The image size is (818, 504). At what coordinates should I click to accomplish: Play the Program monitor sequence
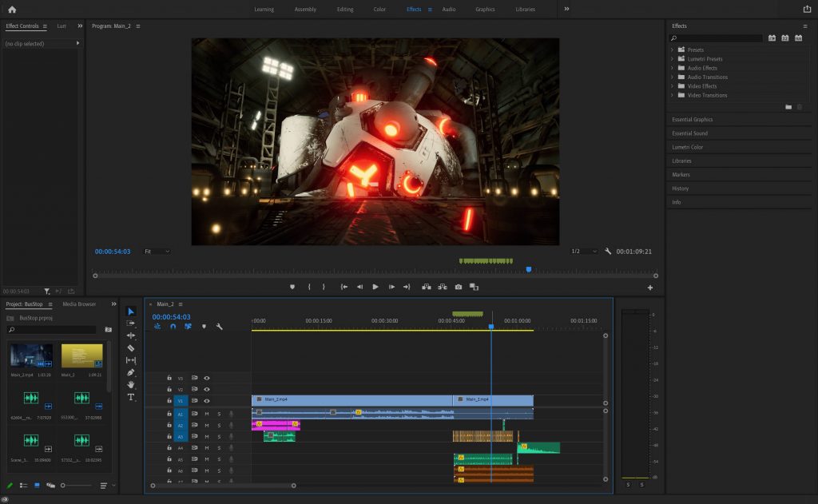pyautogui.click(x=375, y=287)
